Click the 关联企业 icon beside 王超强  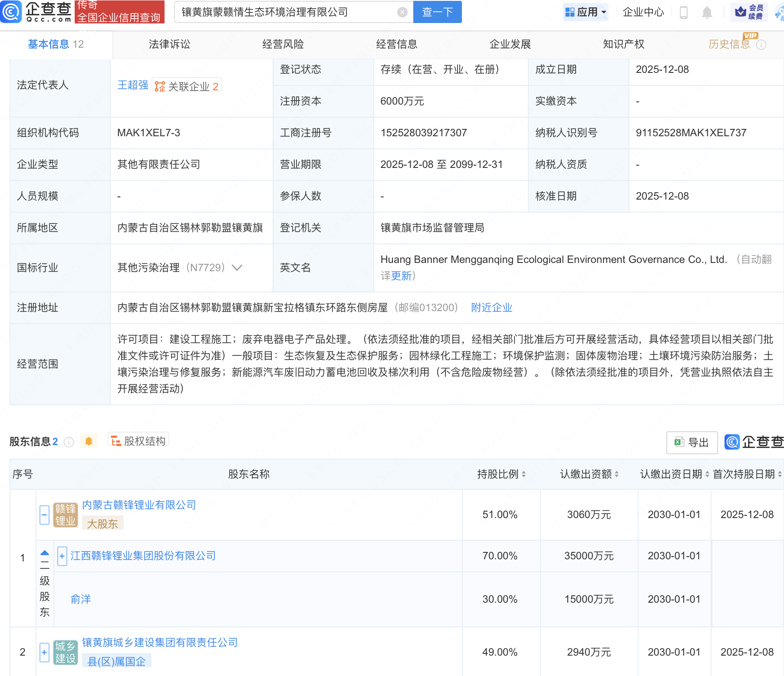(x=159, y=85)
